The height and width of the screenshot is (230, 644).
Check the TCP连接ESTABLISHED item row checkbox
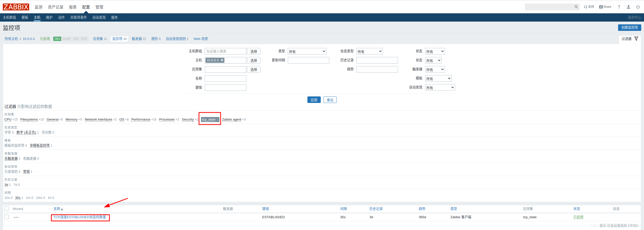coord(7,217)
